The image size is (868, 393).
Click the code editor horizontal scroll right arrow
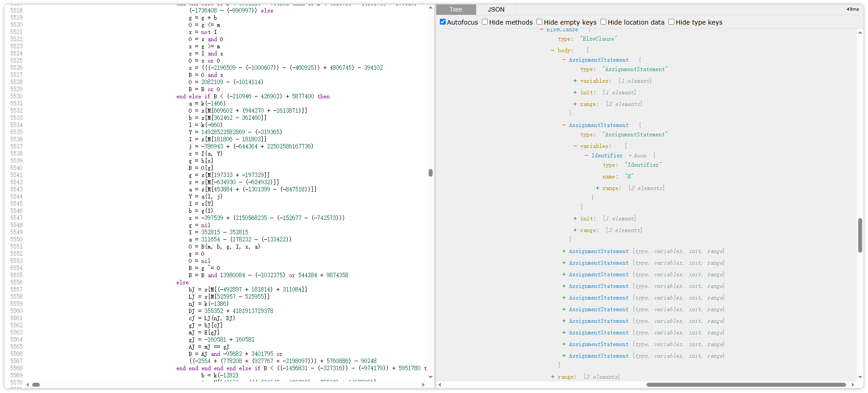click(x=423, y=385)
